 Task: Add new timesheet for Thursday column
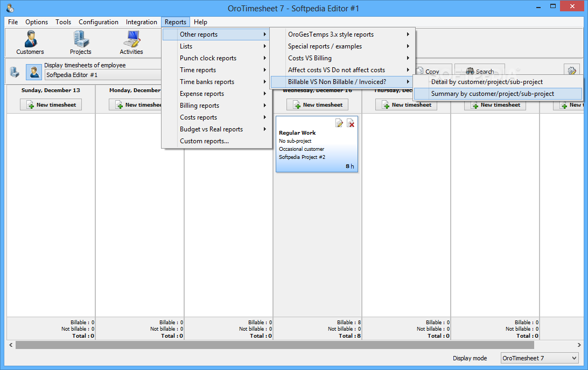[406, 104]
